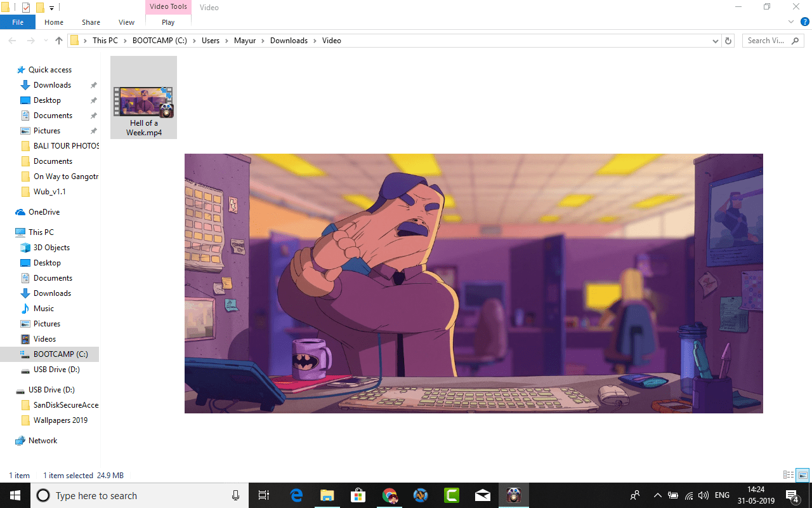The height and width of the screenshot is (508, 812).
Task: Launch Microsoft Edge from the taskbar
Action: coord(296,495)
